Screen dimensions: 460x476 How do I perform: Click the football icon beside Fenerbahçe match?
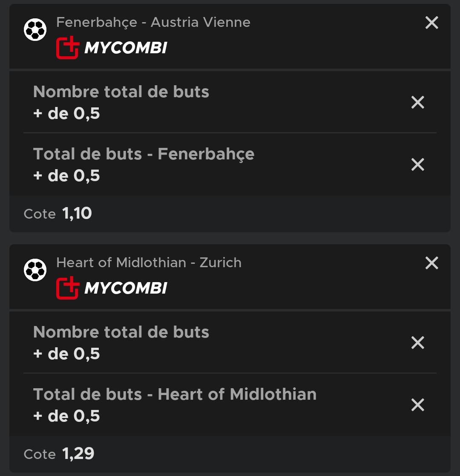(35, 30)
